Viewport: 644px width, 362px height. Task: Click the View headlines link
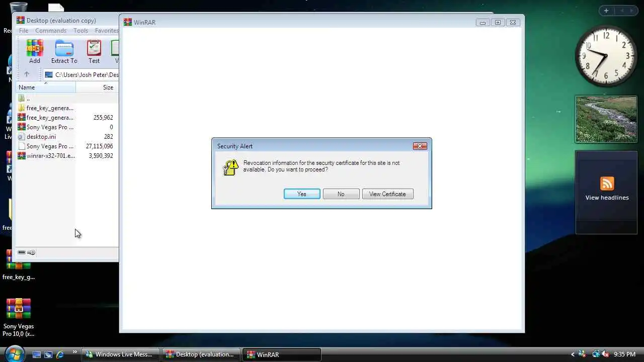(607, 198)
